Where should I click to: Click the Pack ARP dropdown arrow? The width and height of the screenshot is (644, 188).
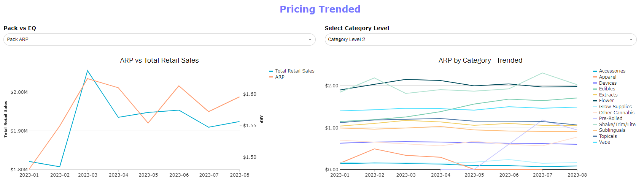(310, 39)
